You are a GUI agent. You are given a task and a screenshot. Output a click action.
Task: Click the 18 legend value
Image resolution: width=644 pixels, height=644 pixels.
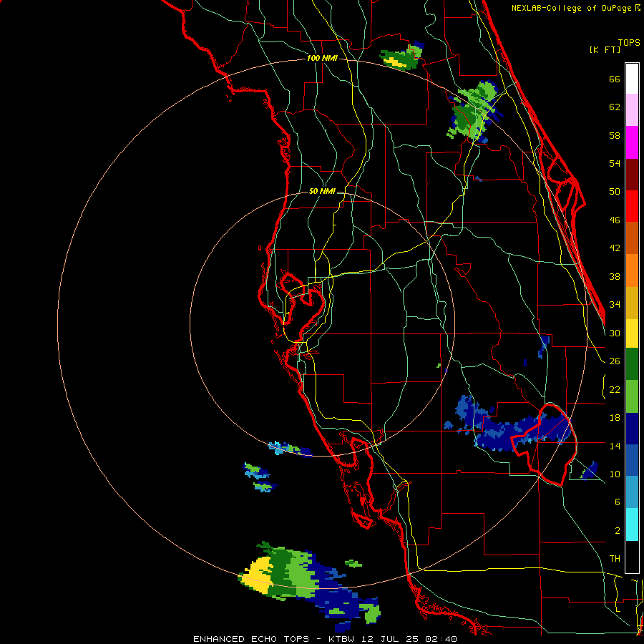pyautogui.click(x=615, y=418)
